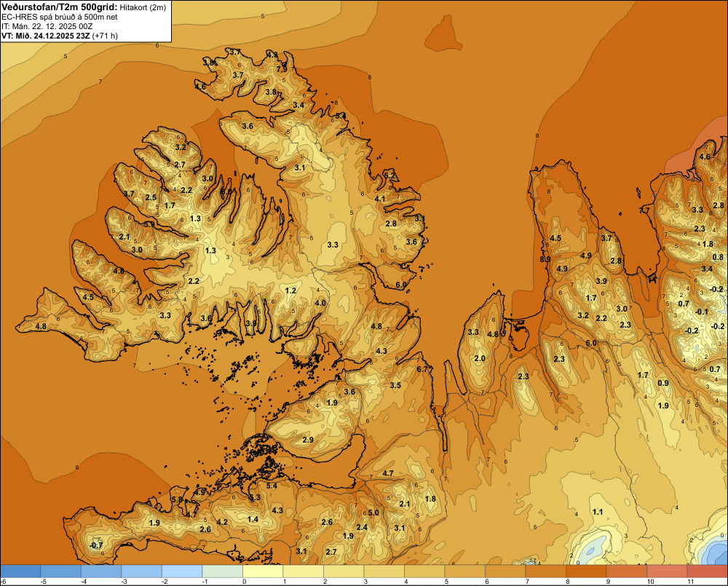Image resolution: width=728 pixels, height=586 pixels.
Task: Click the '7.9' temperature value
Action: click(281, 69)
